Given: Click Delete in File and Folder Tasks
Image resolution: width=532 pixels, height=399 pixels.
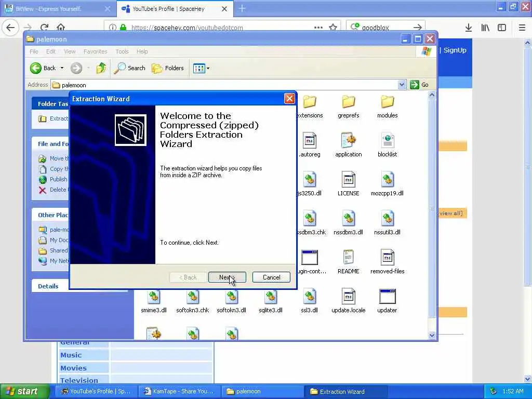Looking at the screenshot, I should (x=53, y=190).
